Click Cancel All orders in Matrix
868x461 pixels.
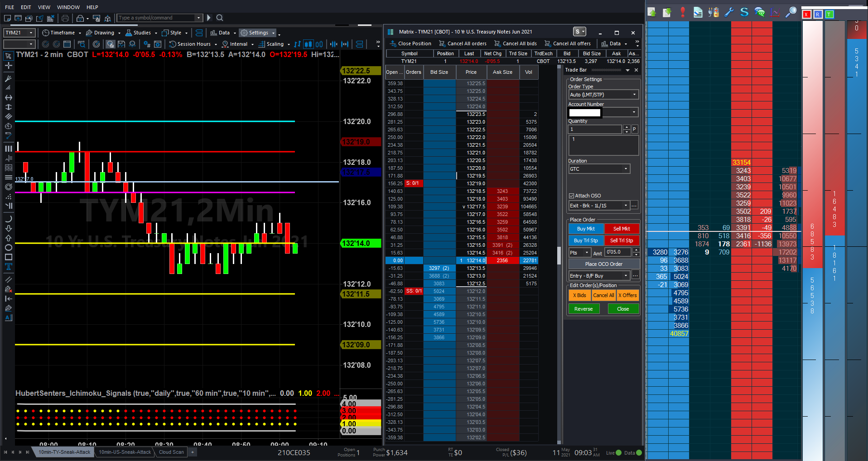pos(463,43)
